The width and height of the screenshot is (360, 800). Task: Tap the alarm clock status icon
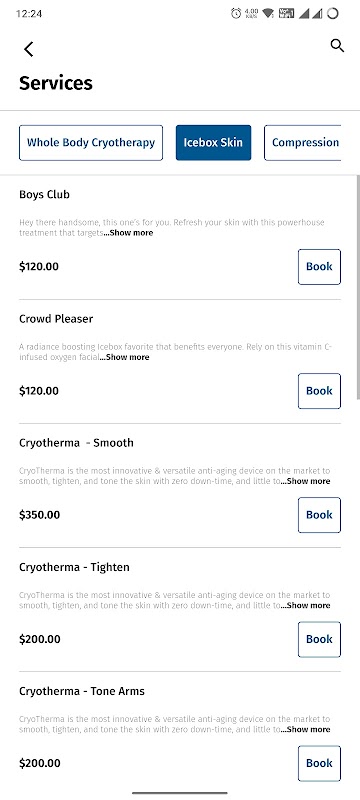(236, 14)
